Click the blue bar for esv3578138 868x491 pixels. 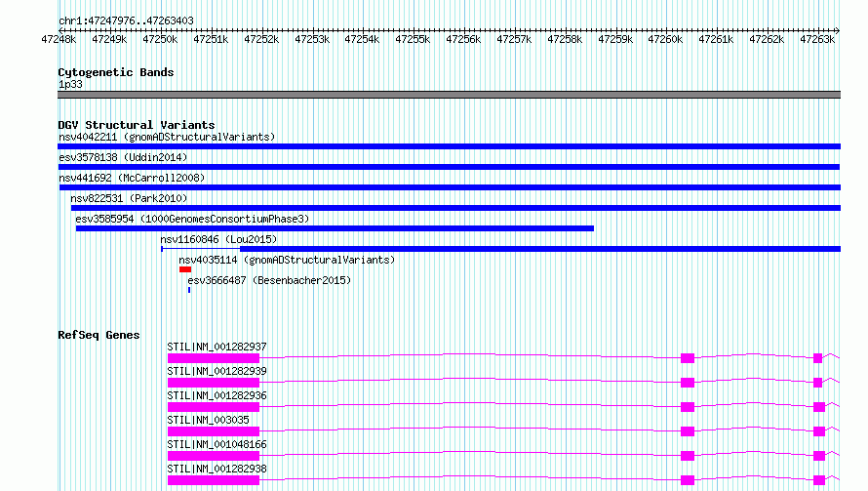[x=449, y=167]
